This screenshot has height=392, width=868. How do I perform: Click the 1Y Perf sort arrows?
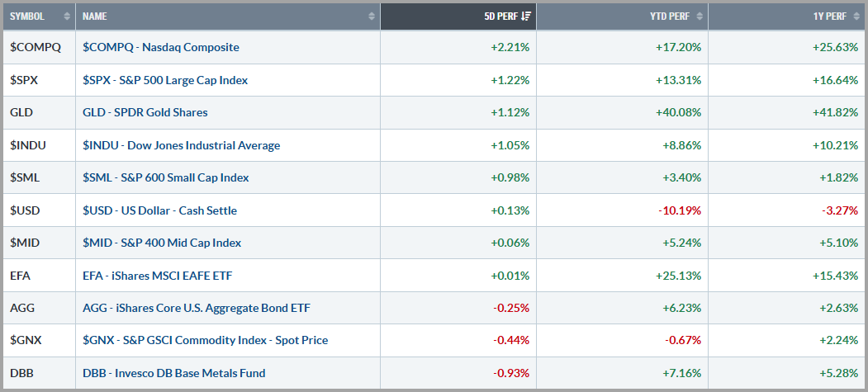click(x=856, y=16)
